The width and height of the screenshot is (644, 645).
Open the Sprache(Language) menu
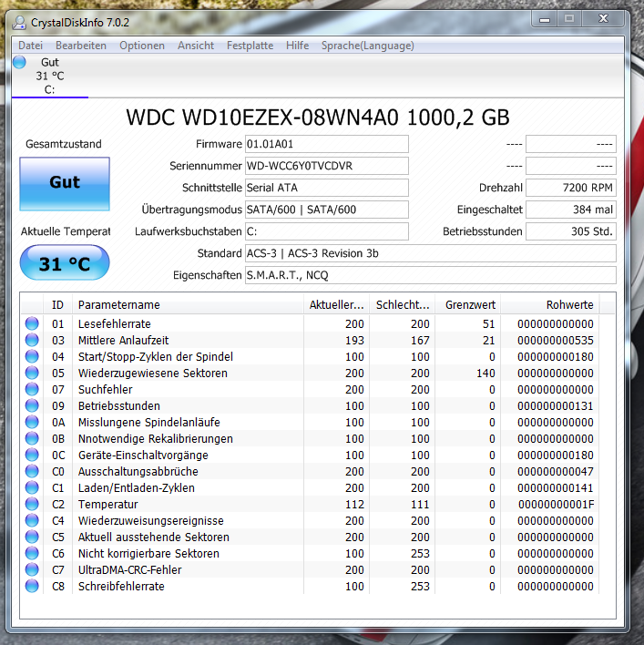[x=368, y=46]
